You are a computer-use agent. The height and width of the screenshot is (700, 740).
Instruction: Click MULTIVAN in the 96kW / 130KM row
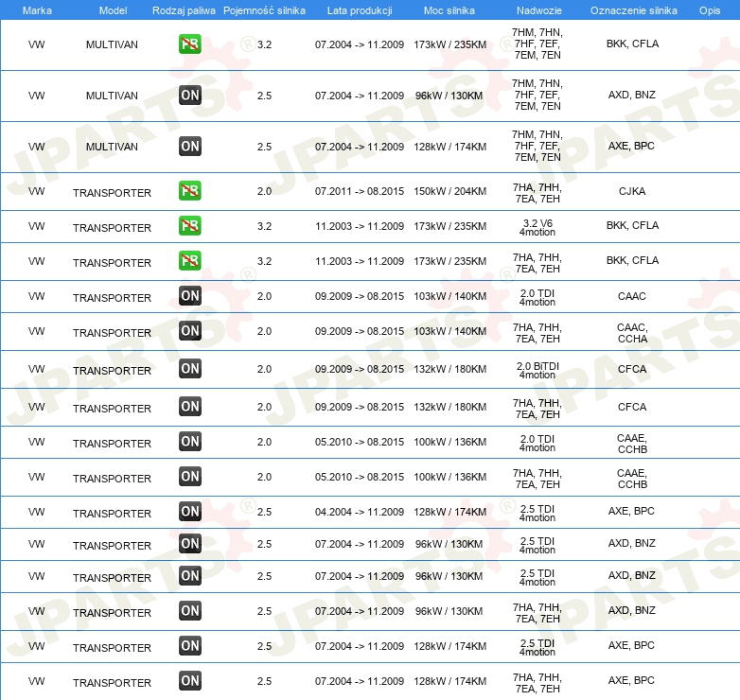click(112, 96)
